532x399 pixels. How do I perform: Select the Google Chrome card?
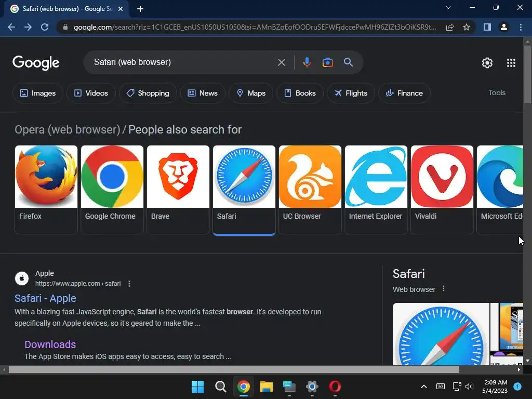click(112, 190)
